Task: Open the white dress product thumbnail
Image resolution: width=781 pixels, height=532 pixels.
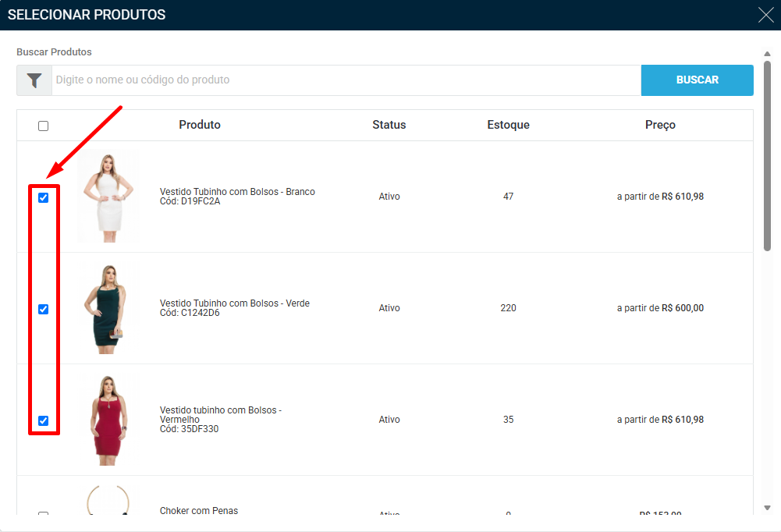Action: coord(108,197)
